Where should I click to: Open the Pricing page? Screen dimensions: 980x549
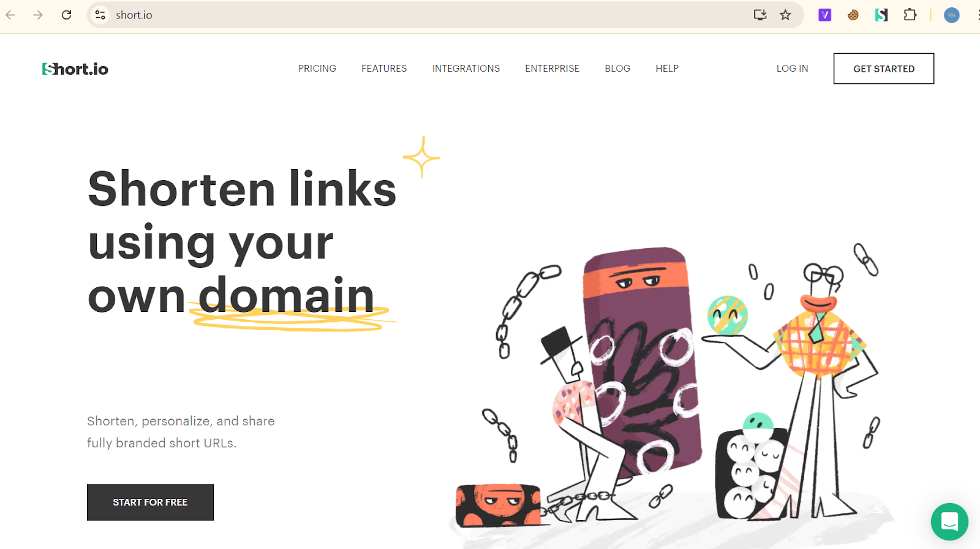(x=317, y=69)
